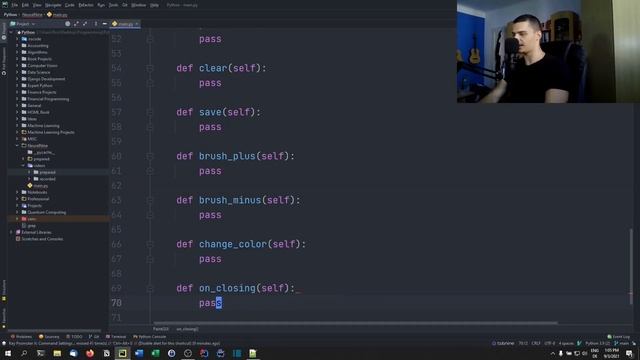640x360 pixels.
Task: Hide the Project panel with the minus icon
Action: [104, 24]
